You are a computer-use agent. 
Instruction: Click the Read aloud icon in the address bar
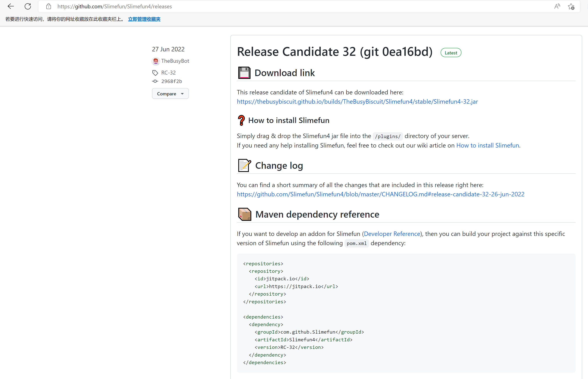[x=557, y=6]
